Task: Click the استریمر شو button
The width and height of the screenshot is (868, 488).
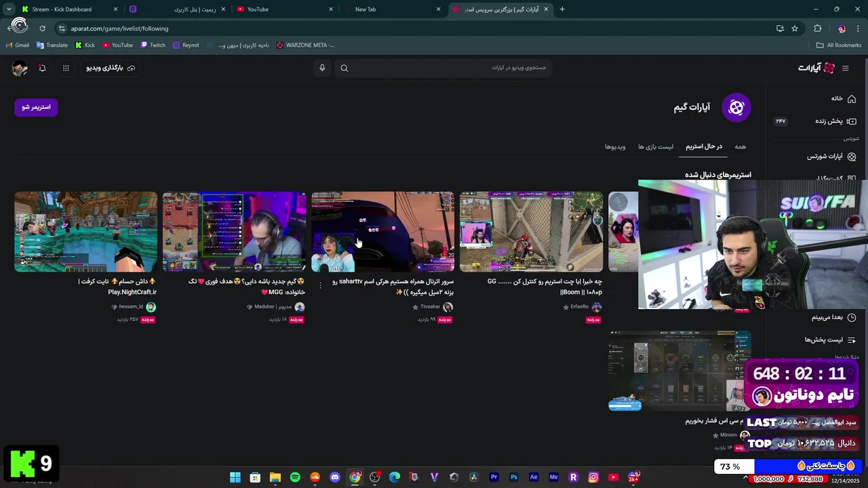Action: tap(36, 107)
